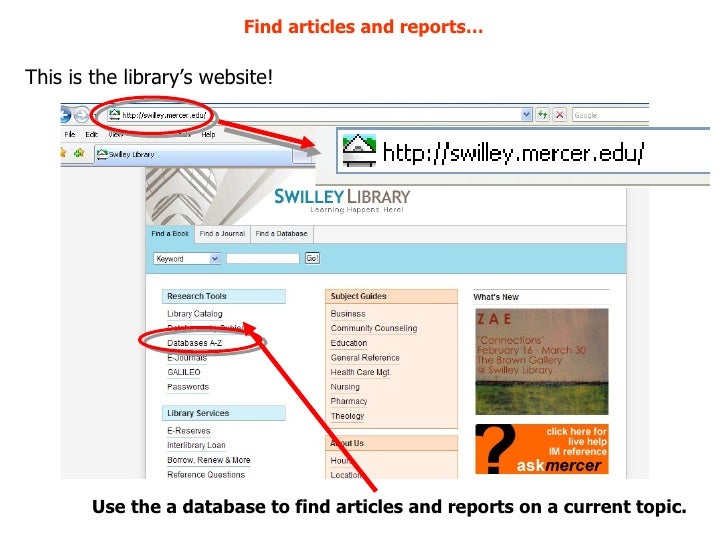Open the Community Counseling subject guide
728x546 pixels.
pos(374,328)
